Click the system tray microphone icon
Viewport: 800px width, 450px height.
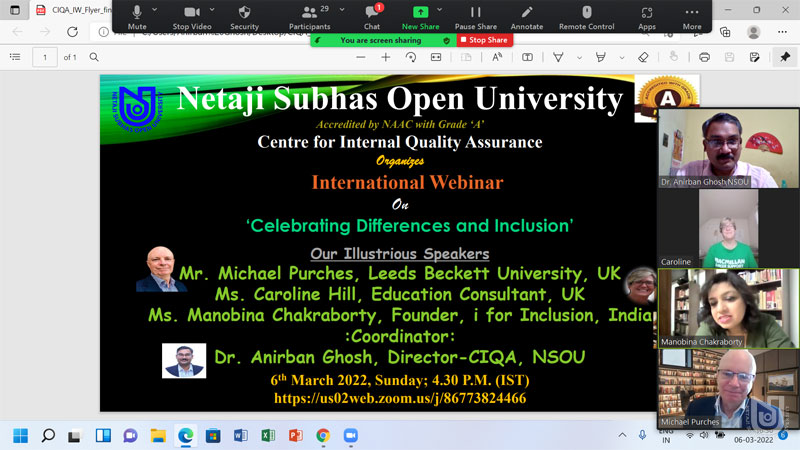(x=642, y=435)
